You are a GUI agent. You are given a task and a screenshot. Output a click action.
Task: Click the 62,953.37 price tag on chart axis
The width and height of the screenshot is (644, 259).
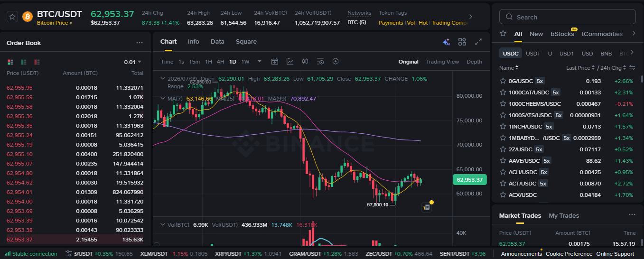(x=469, y=180)
